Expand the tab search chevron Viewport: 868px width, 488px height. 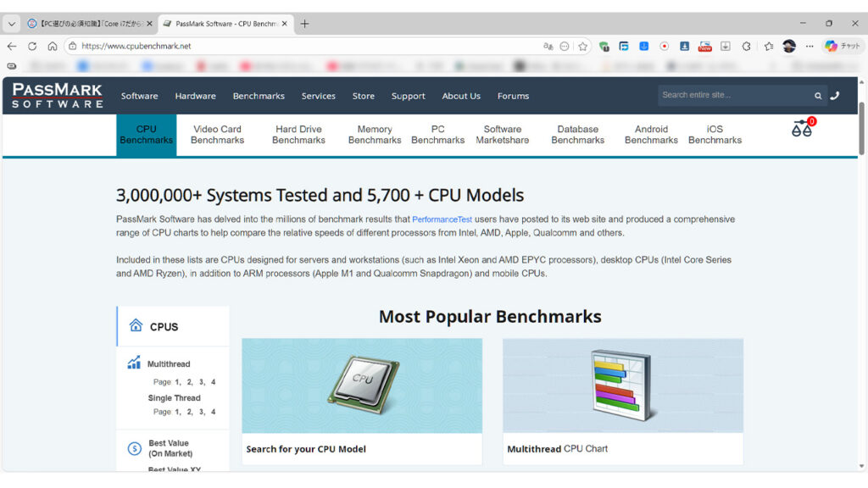tap(12, 24)
